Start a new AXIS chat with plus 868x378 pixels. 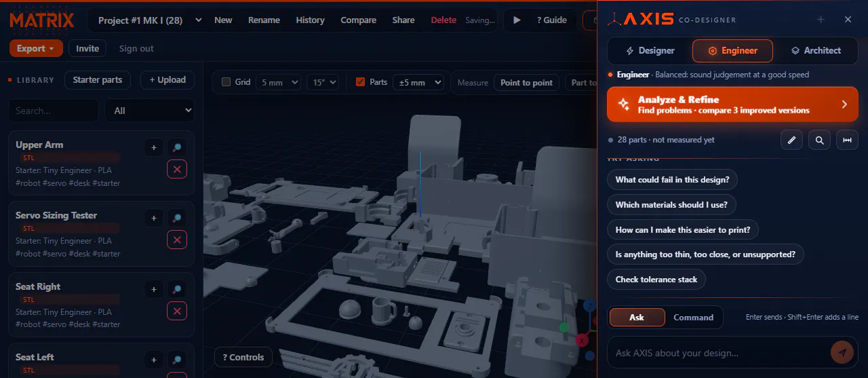pyautogui.click(x=821, y=20)
